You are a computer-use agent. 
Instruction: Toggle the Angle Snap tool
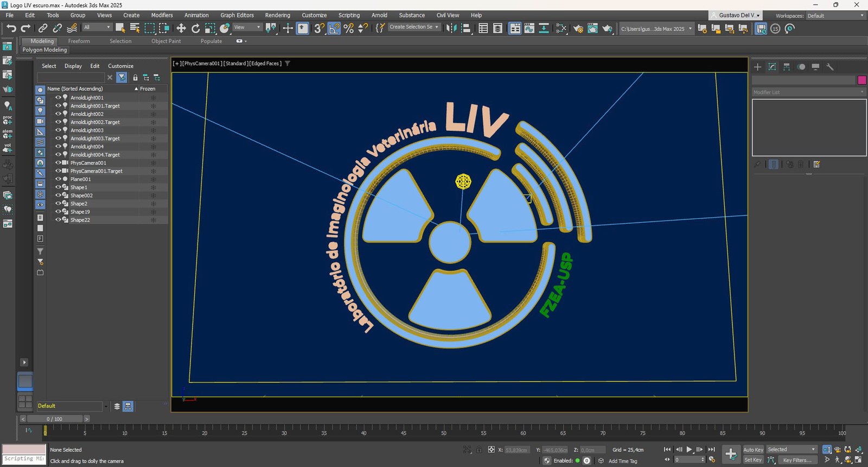(334, 28)
